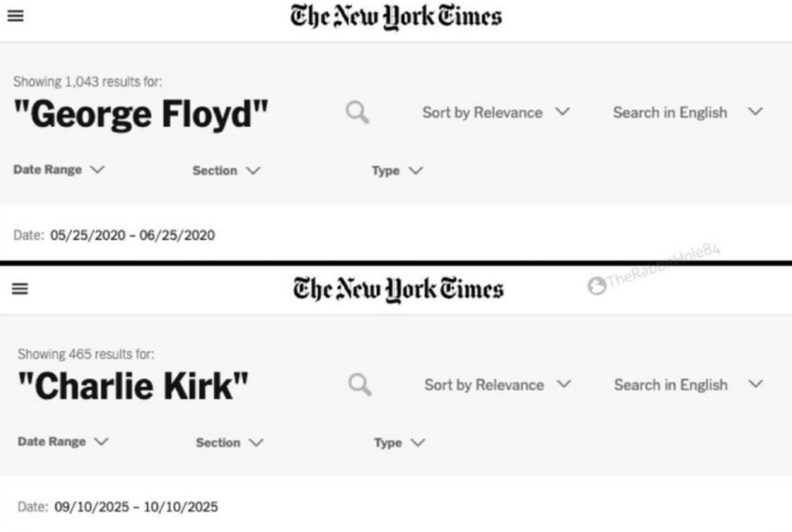Select the Section filter in the lower panel
792x532 pixels.
click(230, 442)
